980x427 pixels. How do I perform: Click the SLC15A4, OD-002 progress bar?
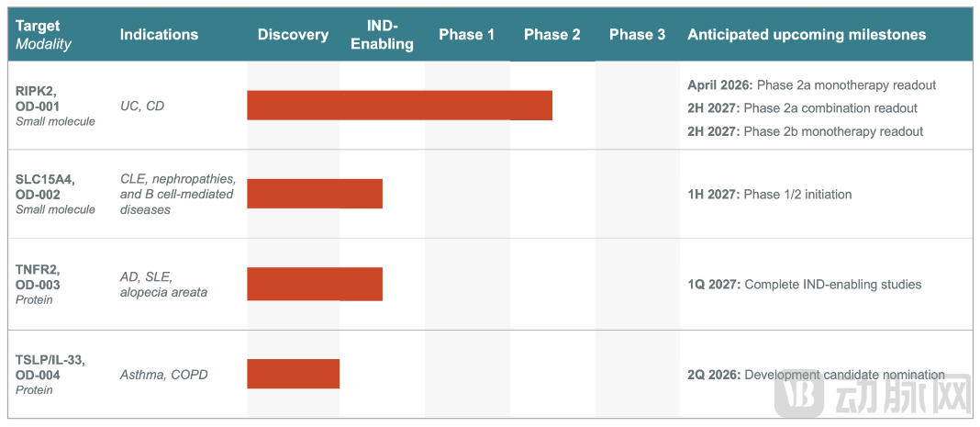click(315, 194)
